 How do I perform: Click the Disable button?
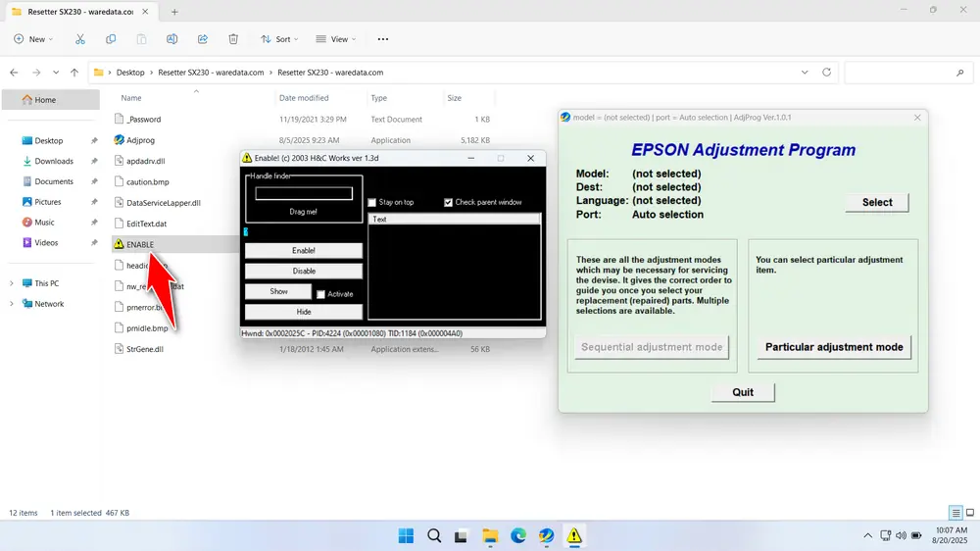pyautogui.click(x=304, y=271)
